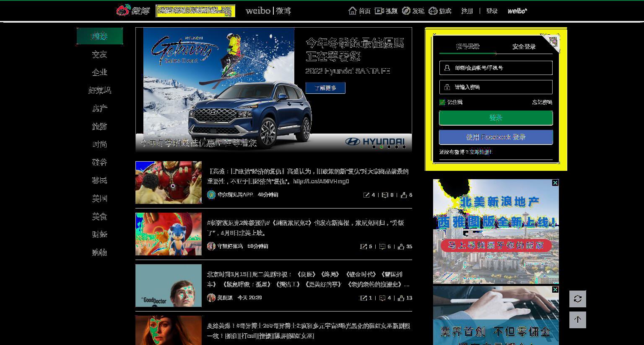Click repost icon on the 高盛 post
644x345 pixels.
pyautogui.click(x=367, y=195)
